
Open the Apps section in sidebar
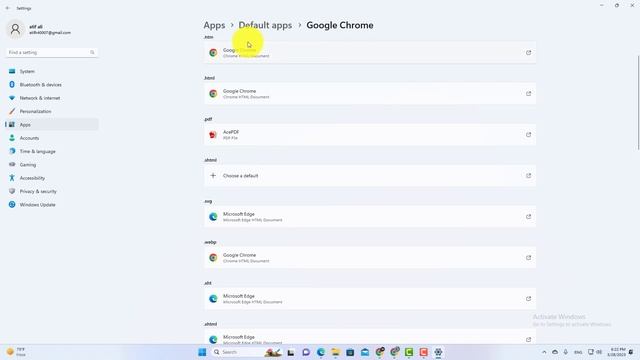(x=52, y=124)
